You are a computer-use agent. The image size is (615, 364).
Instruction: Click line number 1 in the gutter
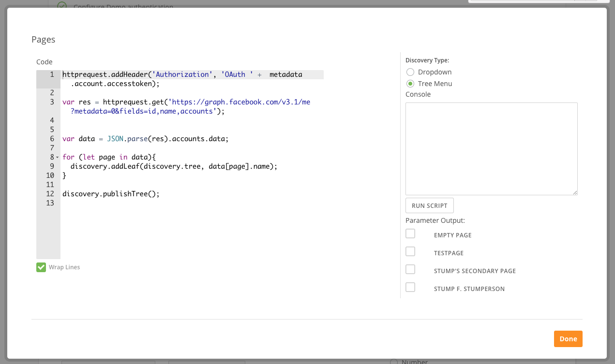(x=52, y=74)
